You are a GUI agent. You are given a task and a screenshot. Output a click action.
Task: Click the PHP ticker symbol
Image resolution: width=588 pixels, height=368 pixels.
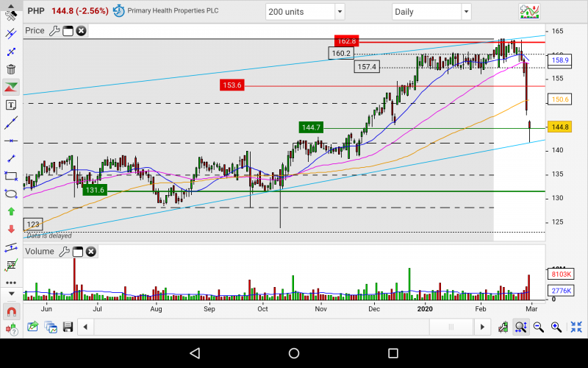[35, 11]
